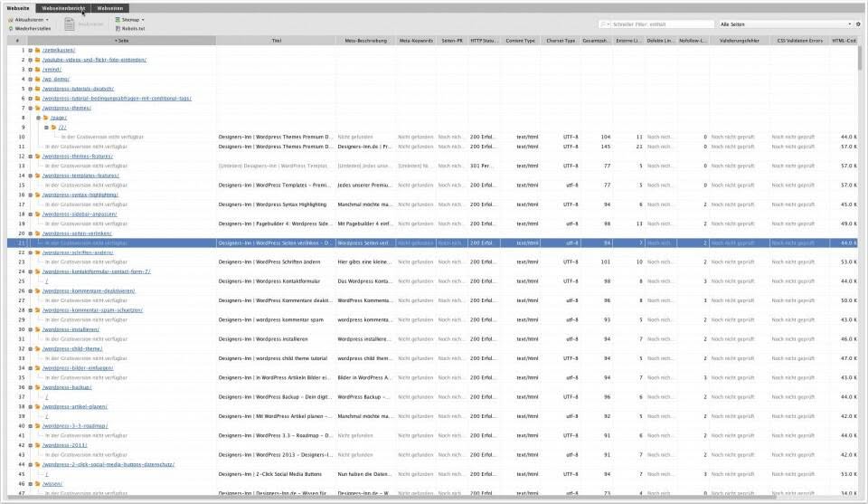Click folder icon of /wordpress-sidebar-anpassen/ row
Screen dimensions: 868x504
[x=38, y=214]
